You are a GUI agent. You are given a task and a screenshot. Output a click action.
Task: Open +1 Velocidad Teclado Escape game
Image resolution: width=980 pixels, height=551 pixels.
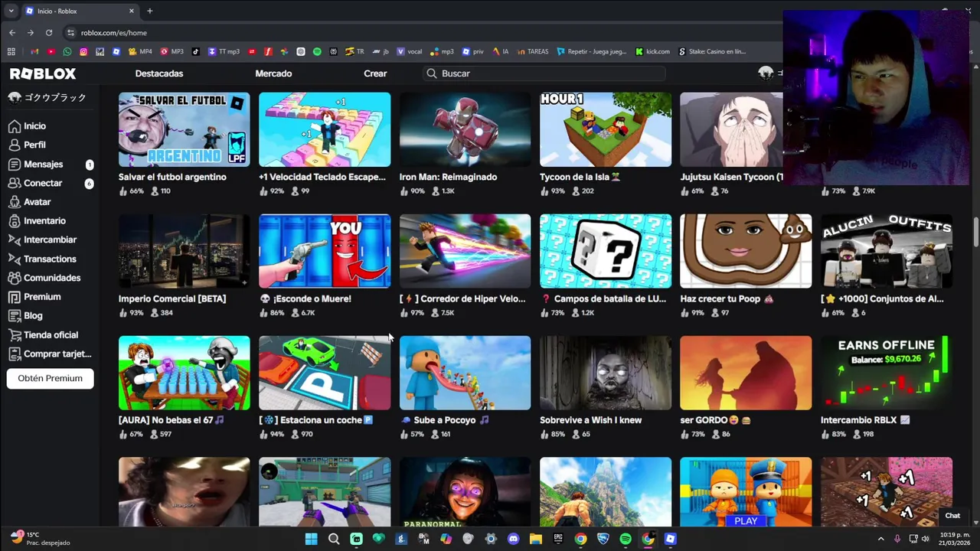click(325, 129)
